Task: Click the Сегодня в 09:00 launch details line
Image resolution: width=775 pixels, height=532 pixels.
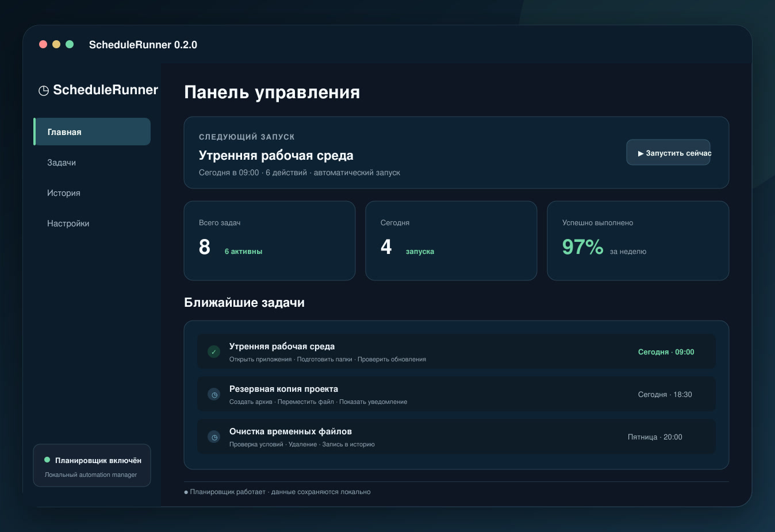Action: pos(300,172)
